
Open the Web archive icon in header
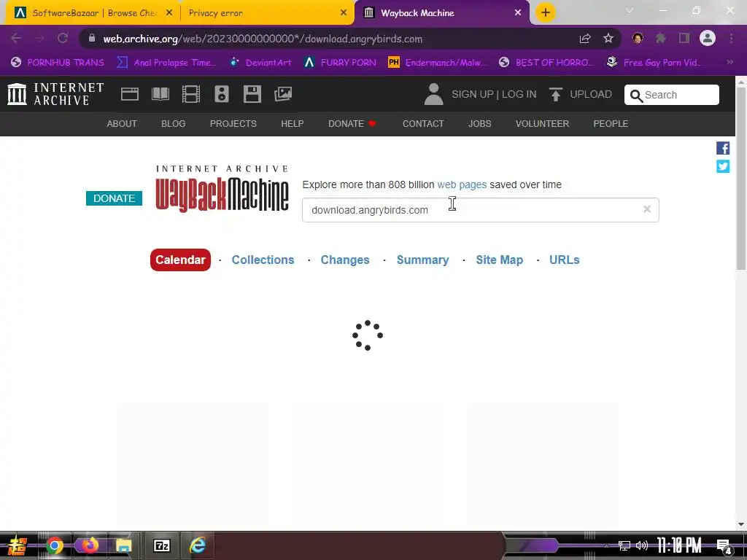[x=130, y=94]
